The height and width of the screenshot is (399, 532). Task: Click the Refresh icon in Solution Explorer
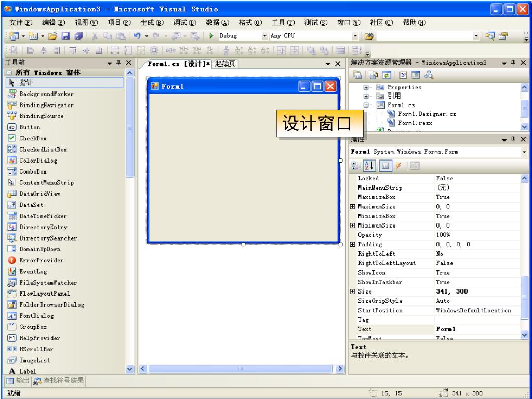click(x=387, y=75)
